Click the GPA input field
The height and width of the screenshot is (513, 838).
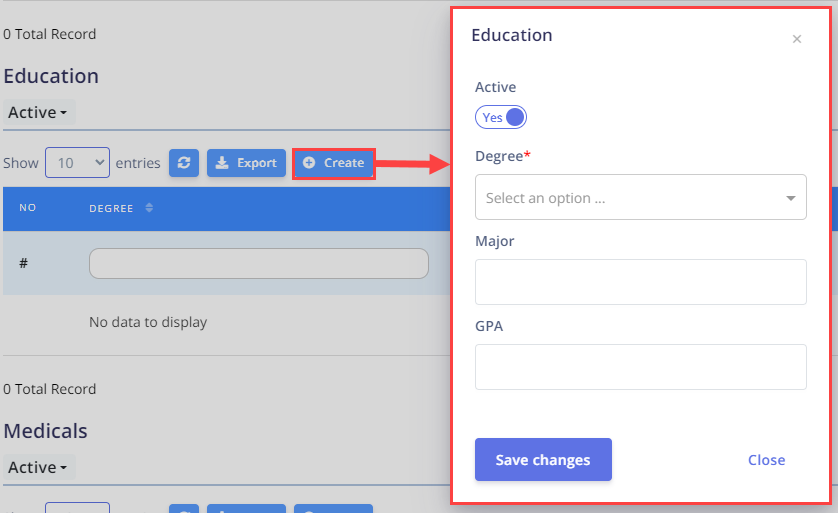click(x=641, y=367)
